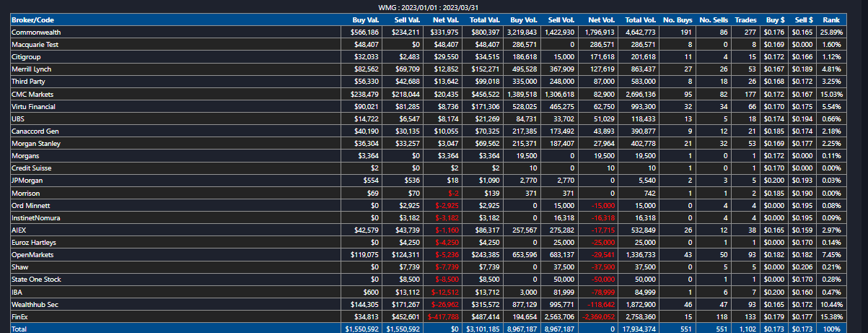The height and width of the screenshot is (333, 868).
Task: Select the Third Party broker row
Action: pyautogui.click(x=427, y=82)
